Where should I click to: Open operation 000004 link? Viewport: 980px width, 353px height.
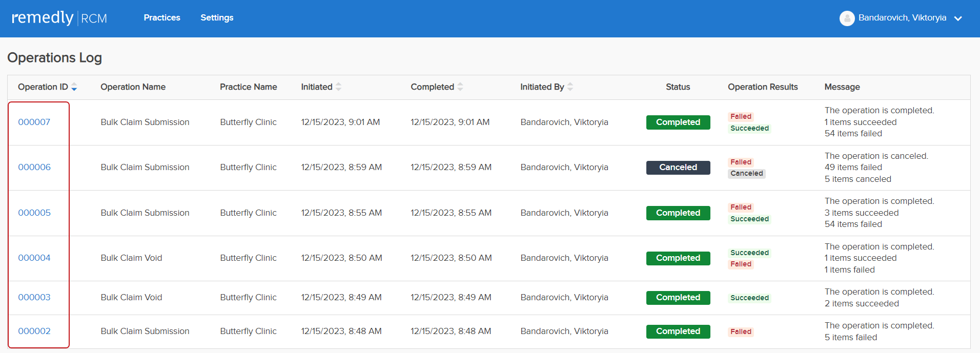click(34, 258)
